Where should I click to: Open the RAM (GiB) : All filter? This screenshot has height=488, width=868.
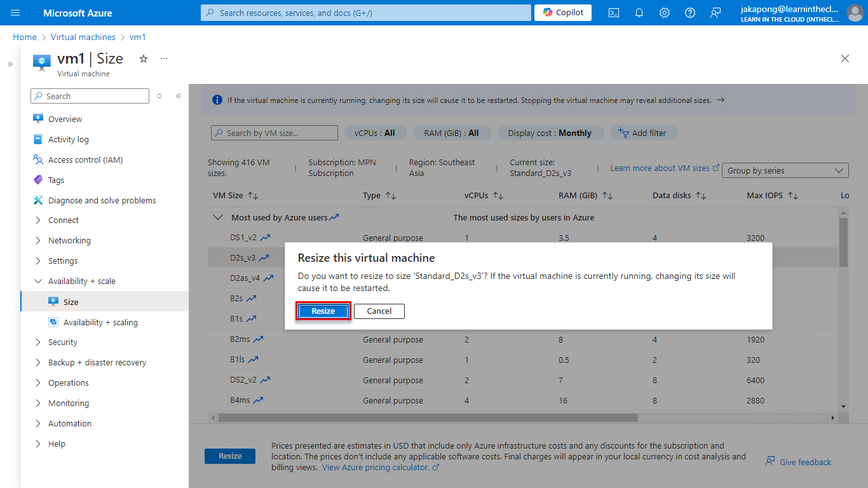click(x=452, y=133)
